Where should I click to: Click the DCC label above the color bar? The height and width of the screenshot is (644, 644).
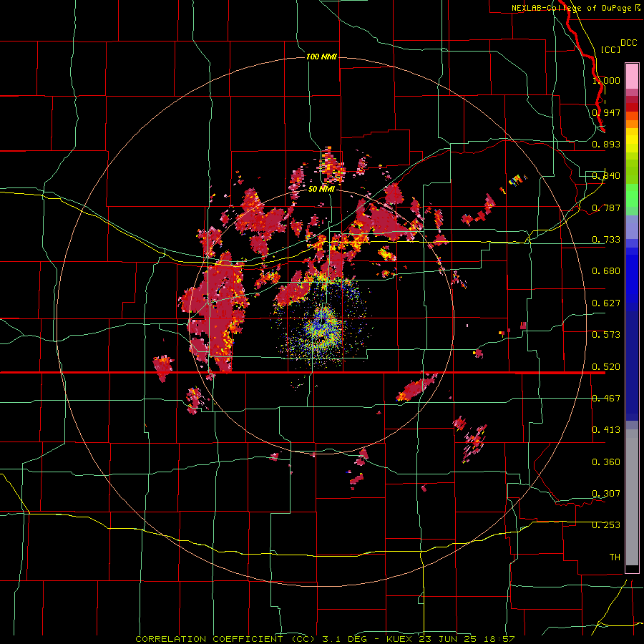(628, 43)
